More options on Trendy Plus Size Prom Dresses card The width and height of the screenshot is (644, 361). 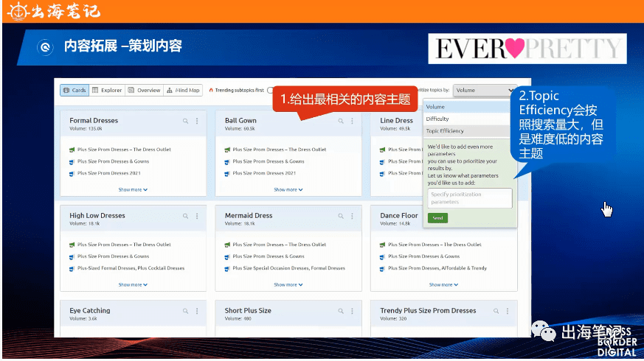coord(508,312)
